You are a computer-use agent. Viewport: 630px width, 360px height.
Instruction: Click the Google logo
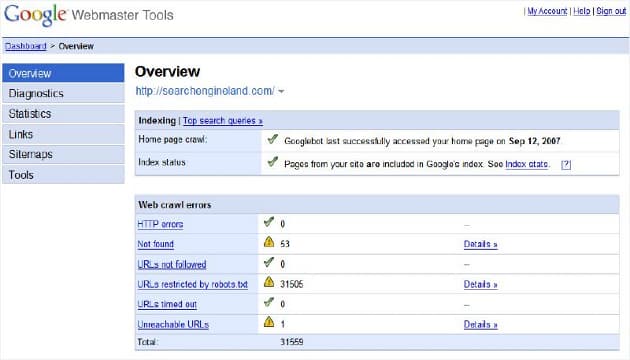35,14
